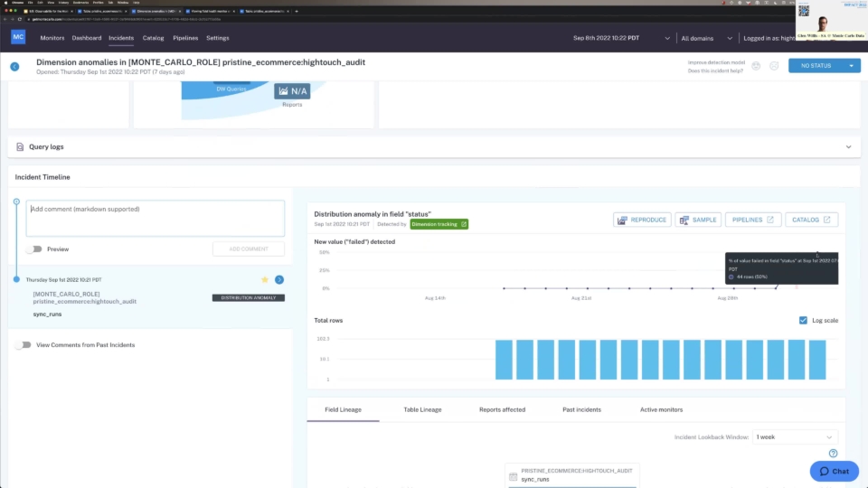Click the Add comment text field
Image resolution: width=868 pixels, height=488 pixels.
pos(156,219)
